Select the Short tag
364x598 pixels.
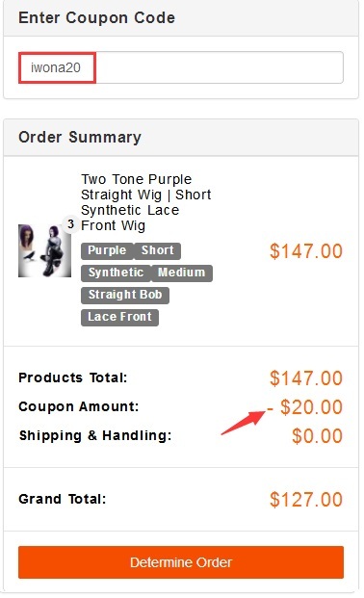[158, 250]
